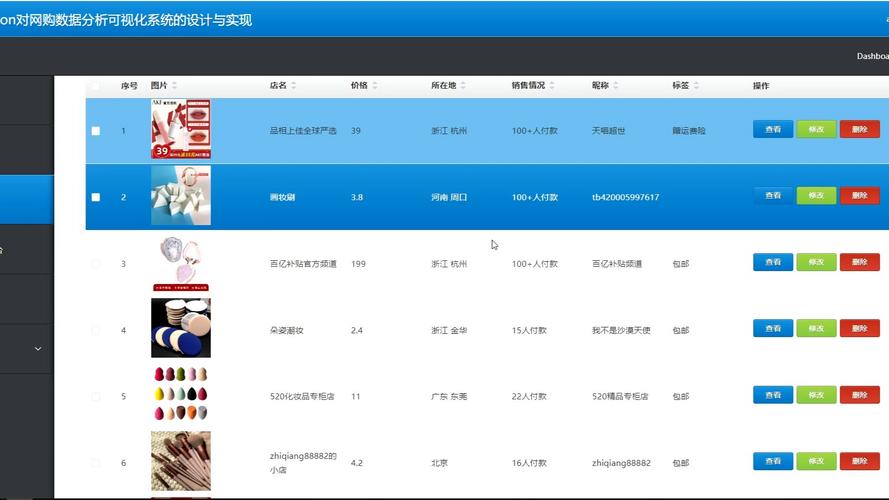Image resolution: width=889 pixels, height=500 pixels.
Task: Sort by 昵称 column sort arrows
Action: click(616, 86)
